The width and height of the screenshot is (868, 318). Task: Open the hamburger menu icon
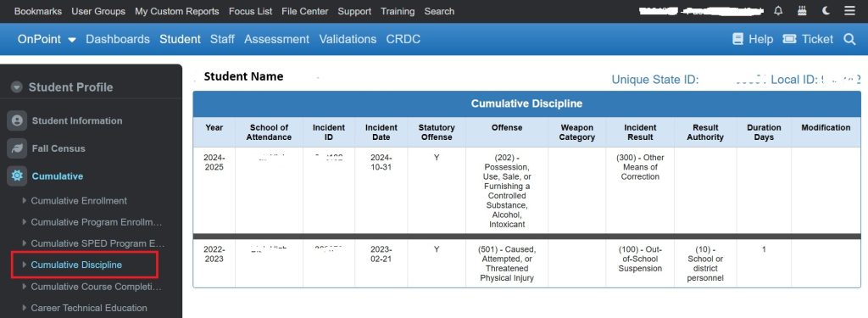[849, 11]
